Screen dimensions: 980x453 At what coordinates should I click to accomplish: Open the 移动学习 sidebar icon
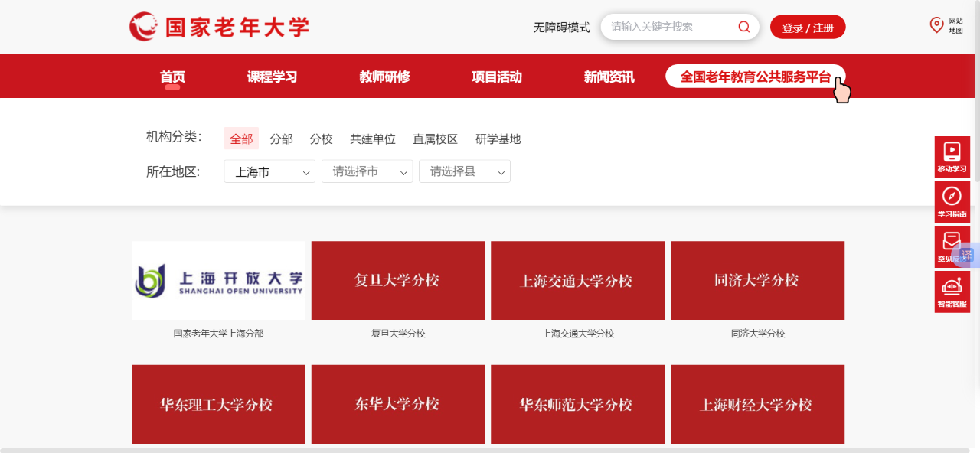(952, 157)
